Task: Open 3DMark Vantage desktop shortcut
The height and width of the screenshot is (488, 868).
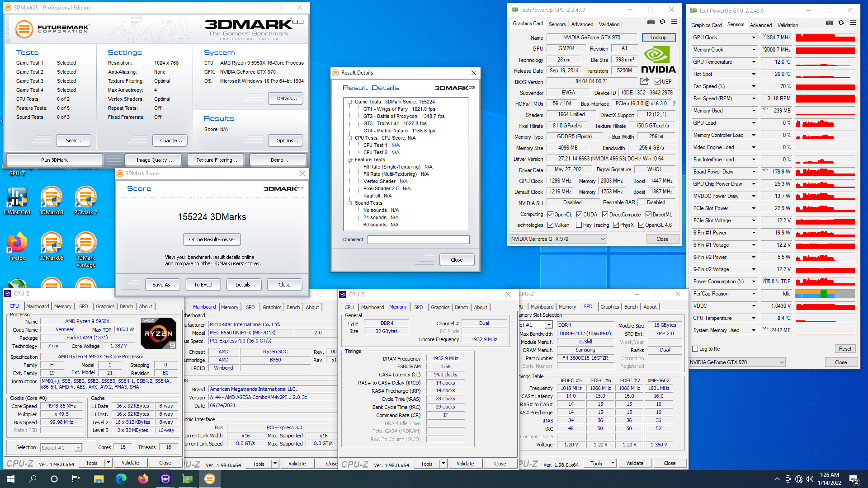Action: coord(85,249)
